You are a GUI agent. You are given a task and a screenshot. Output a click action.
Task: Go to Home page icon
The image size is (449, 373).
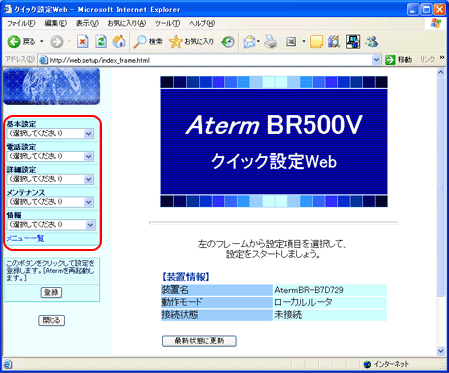[119, 42]
